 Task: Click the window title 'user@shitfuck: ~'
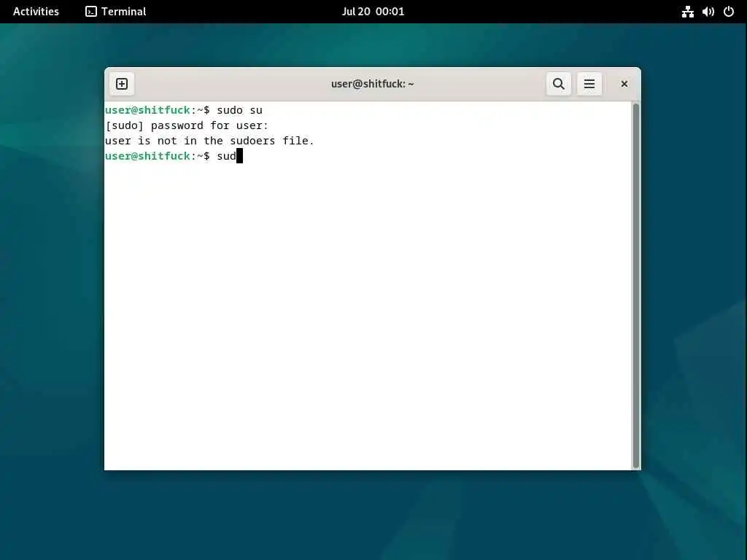tap(373, 84)
